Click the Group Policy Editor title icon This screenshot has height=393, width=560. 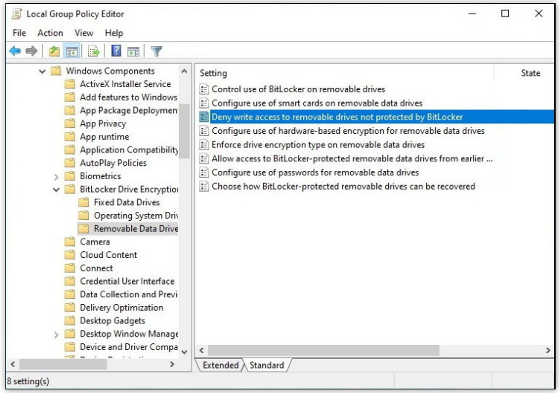tap(16, 14)
